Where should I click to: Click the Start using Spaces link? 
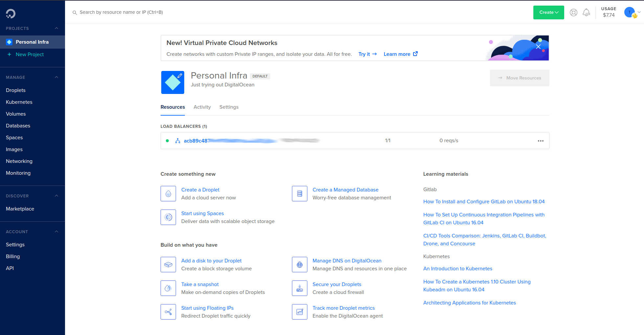[x=203, y=213]
